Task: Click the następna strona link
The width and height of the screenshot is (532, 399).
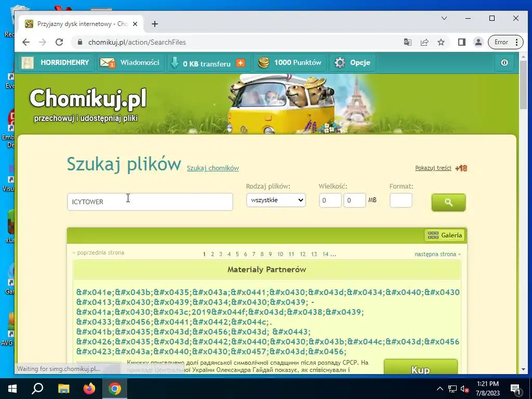Action: [x=437, y=254]
